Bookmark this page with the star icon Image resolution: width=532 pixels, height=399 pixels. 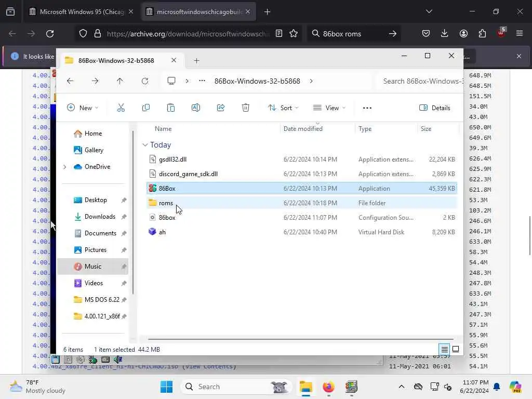click(x=294, y=34)
